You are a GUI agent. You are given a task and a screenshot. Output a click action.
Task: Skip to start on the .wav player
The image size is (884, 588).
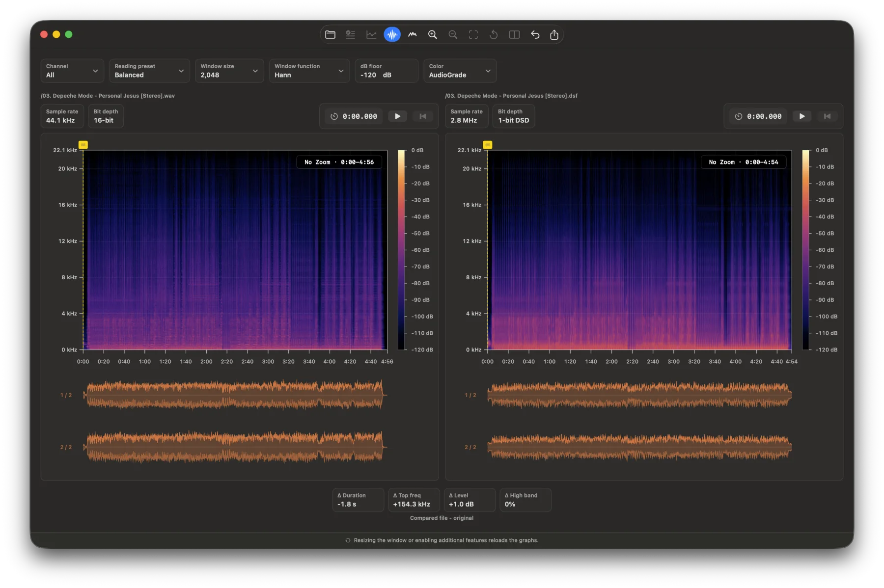[423, 116]
